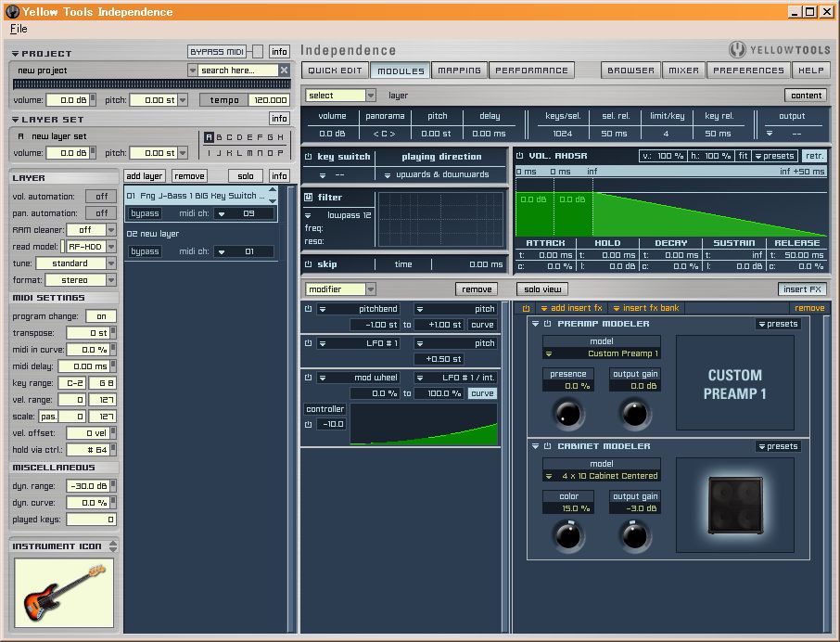This screenshot has height=642, width=840.
Task: Toggle bypass on layer 02 new layer
Action: [x=145, y=251]
